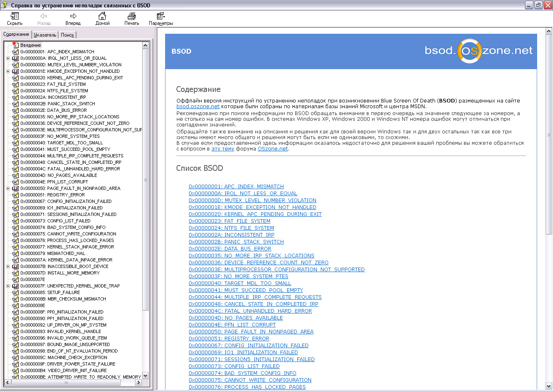
Task: Open the bsod.oszone.net link in text
Action: click(198, 106)
